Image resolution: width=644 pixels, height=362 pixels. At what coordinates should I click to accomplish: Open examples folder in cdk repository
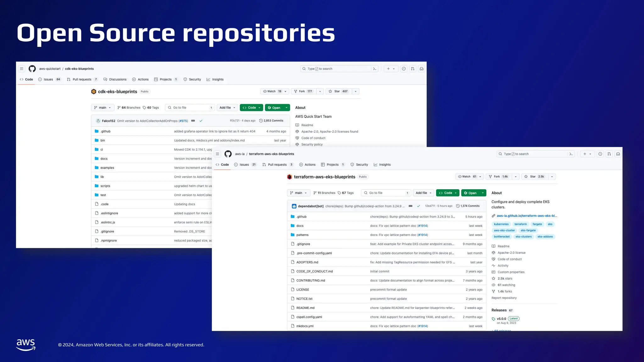click(x=107, y=168)
